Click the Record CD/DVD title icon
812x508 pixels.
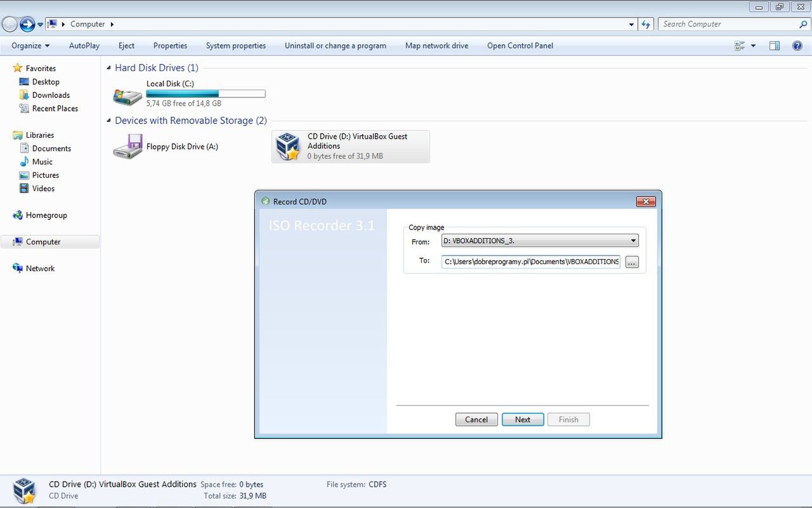click(x=266, y=201)
